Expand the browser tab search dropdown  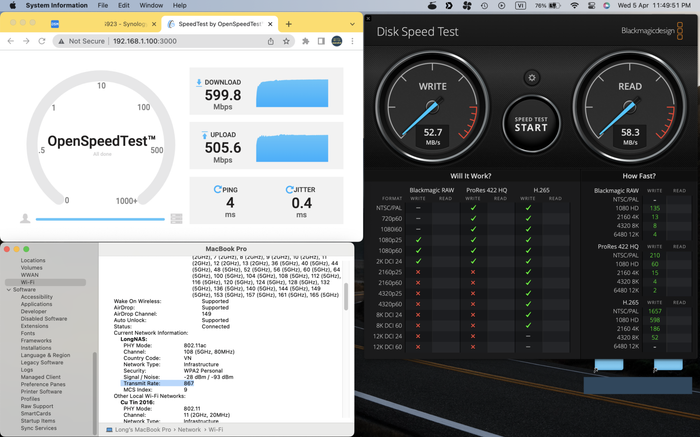[352, 24]
